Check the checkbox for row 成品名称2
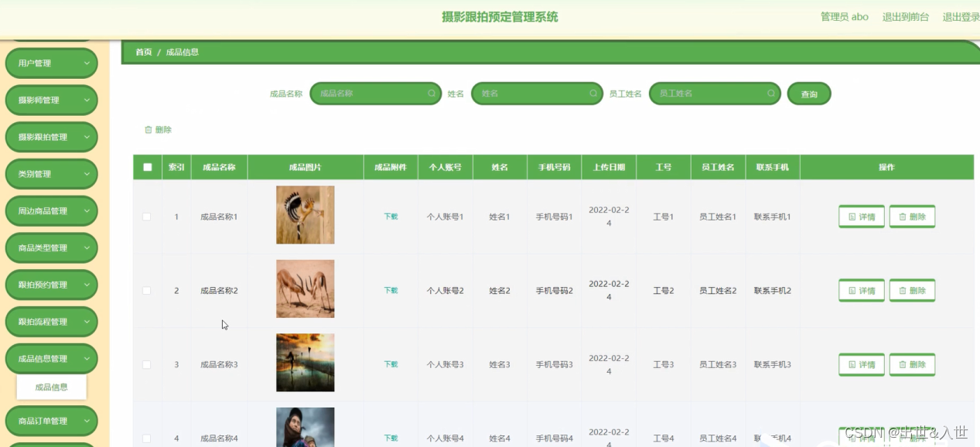The width and height of the screenshot is (980, 447). [x=147, y=291]
